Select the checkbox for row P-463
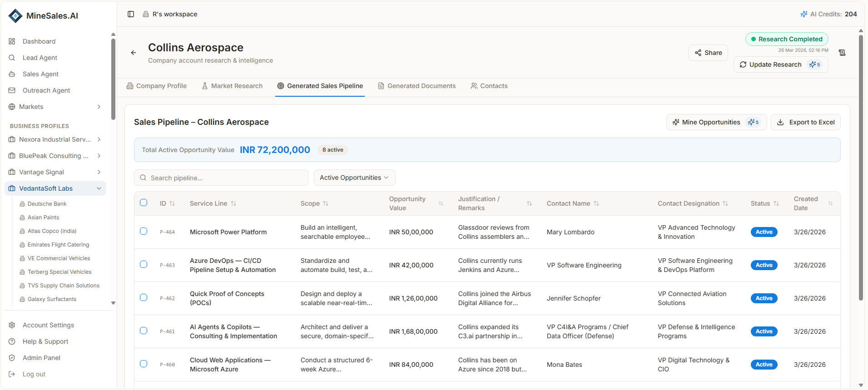This screenshot has width=868, height=390. tap(144, 264)
